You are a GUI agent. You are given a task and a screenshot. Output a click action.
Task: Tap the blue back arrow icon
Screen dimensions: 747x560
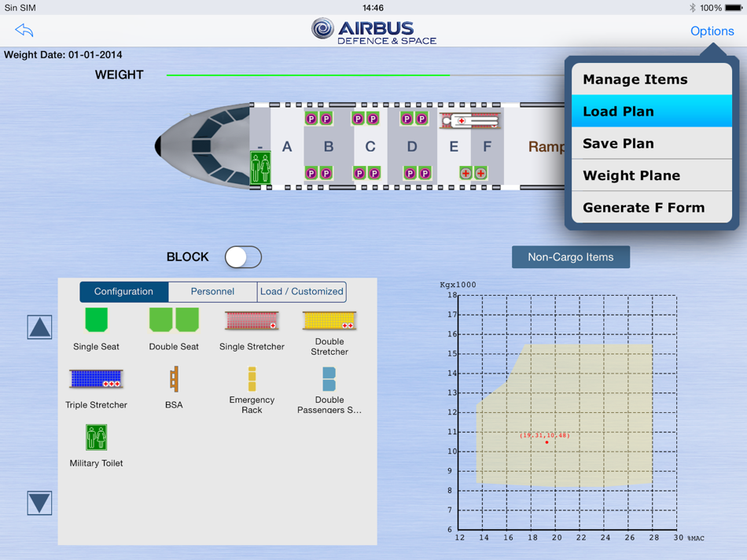click(x=24, y=31)
